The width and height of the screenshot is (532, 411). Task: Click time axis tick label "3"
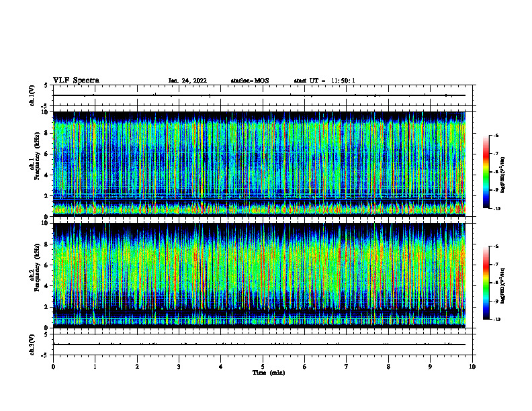tap(179, 367)
